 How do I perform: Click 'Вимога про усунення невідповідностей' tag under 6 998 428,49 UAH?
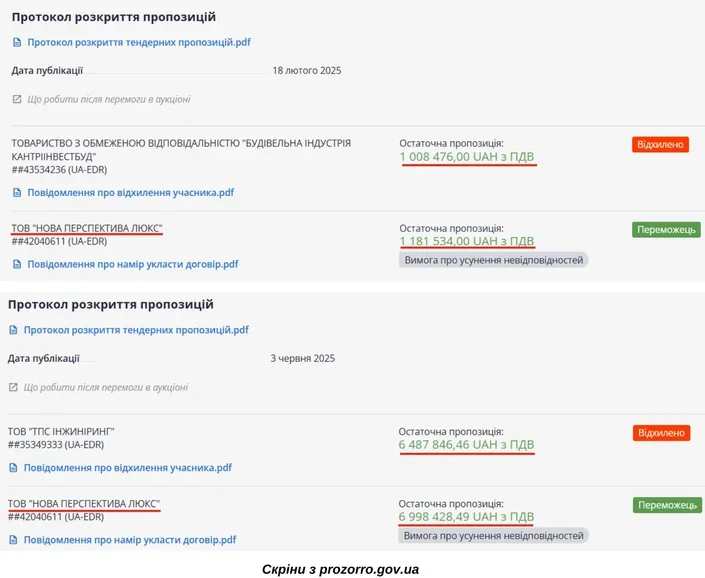coord(494,536)
